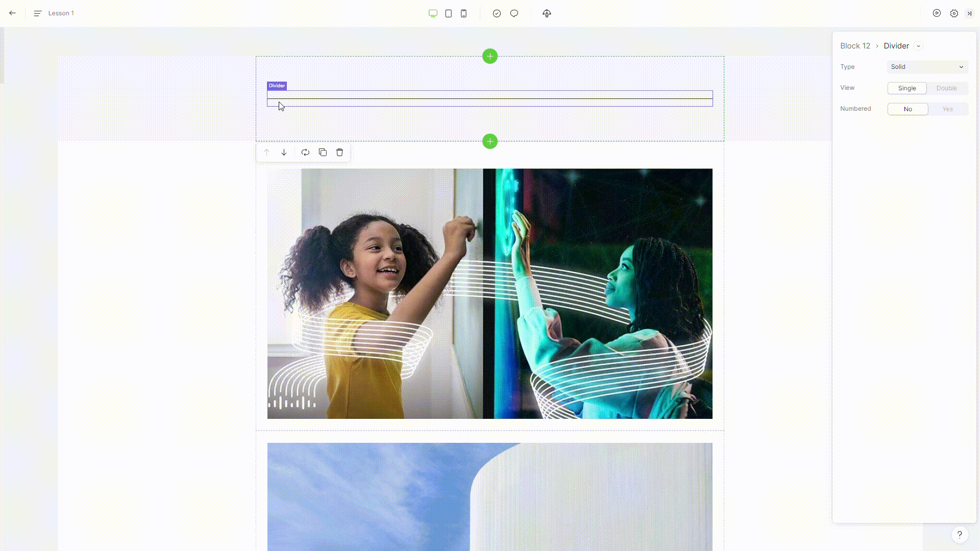
Task: Collapse the right properties panel
Action: [969, 13]
